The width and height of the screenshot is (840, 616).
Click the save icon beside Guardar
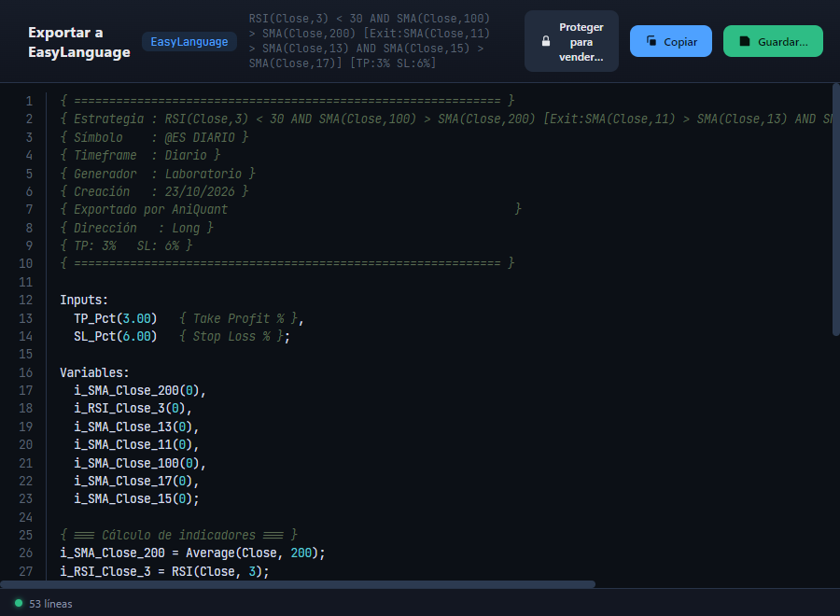coord(745,41)
